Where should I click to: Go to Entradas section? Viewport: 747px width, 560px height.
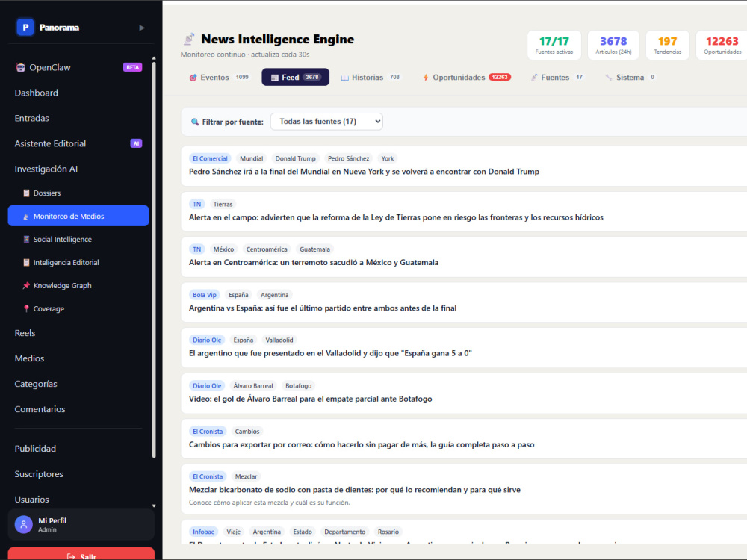[31, 118]
